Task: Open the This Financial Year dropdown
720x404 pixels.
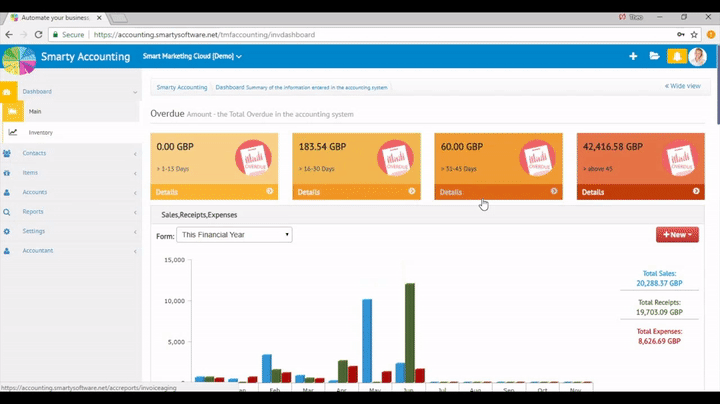Action: point(234,235)
